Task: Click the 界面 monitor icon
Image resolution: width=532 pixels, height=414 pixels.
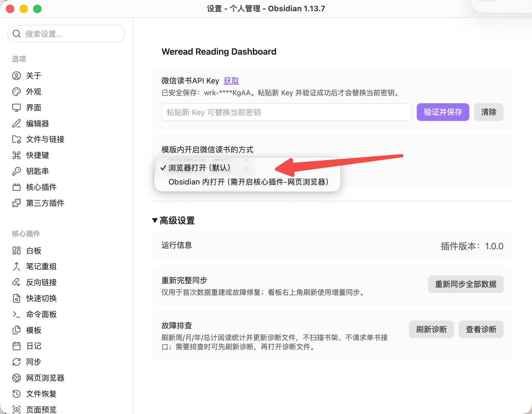Action: click(x=17, y=108)
